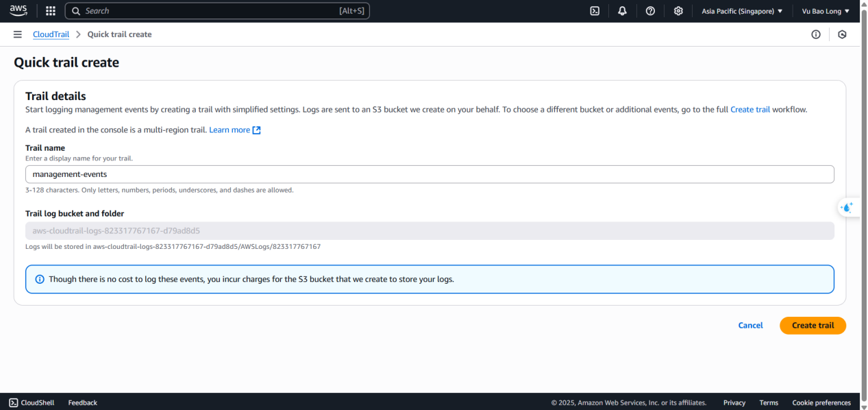Open the full Create trail workflow link

750,110
